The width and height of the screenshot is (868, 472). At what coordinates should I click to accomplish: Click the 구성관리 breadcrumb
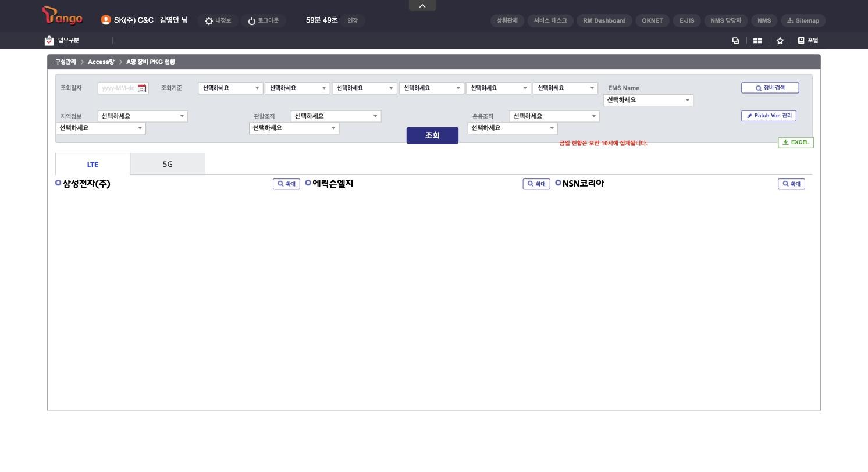(x=65, y=62)
